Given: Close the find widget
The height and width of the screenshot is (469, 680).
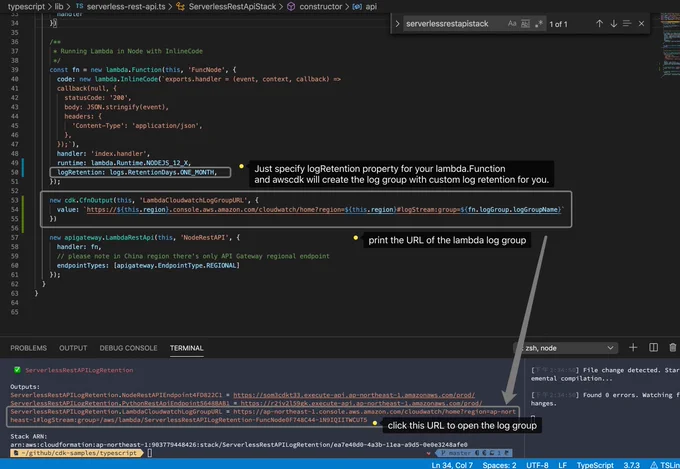Looking at the screenshot, I should [x=641, y=23].
